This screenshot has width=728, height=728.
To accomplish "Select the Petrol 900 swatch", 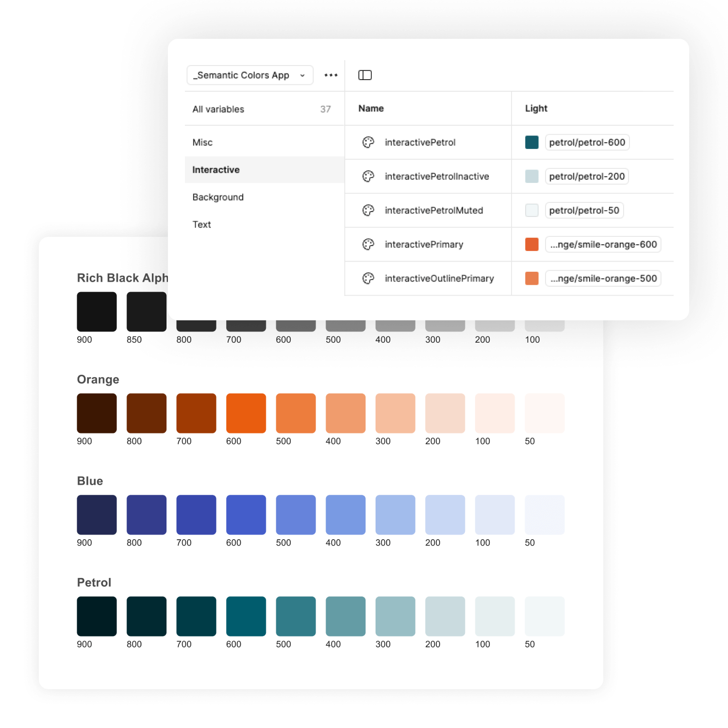I will pos(97,616).
